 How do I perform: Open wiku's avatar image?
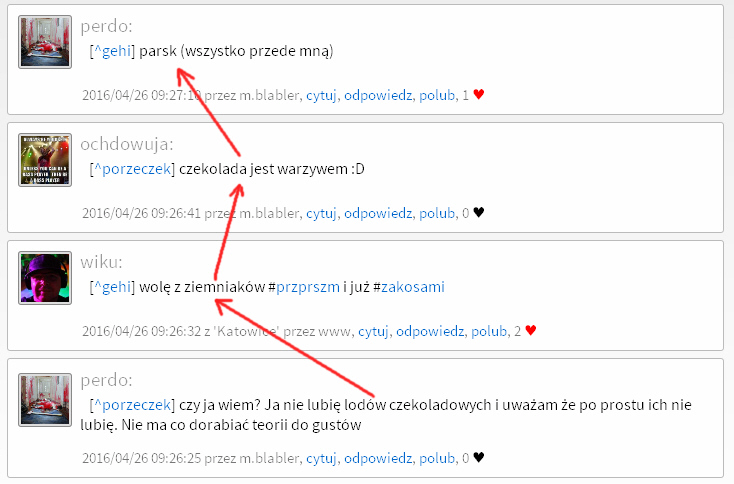coord(45,278)
